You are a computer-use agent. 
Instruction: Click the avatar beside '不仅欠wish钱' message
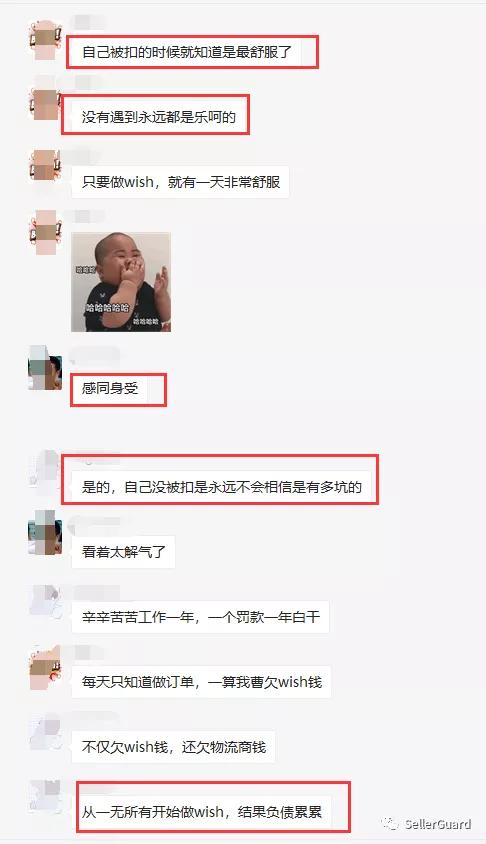click(45, 732)
